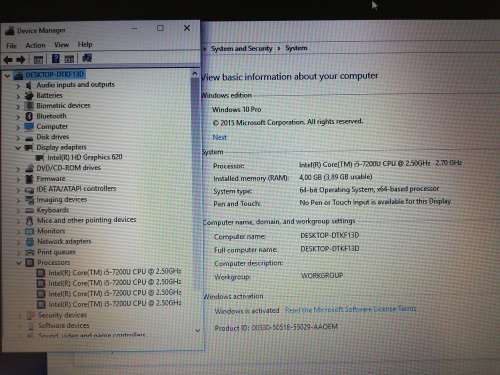Click the Intel HD Graphics 620 device icon
Screen dimensions: 500x375
click(x=40, y=158)
